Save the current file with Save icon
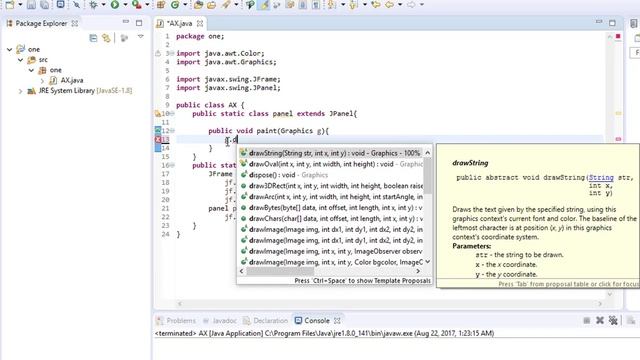This screenshot has width=640, height=360. [x=31, y=4]
